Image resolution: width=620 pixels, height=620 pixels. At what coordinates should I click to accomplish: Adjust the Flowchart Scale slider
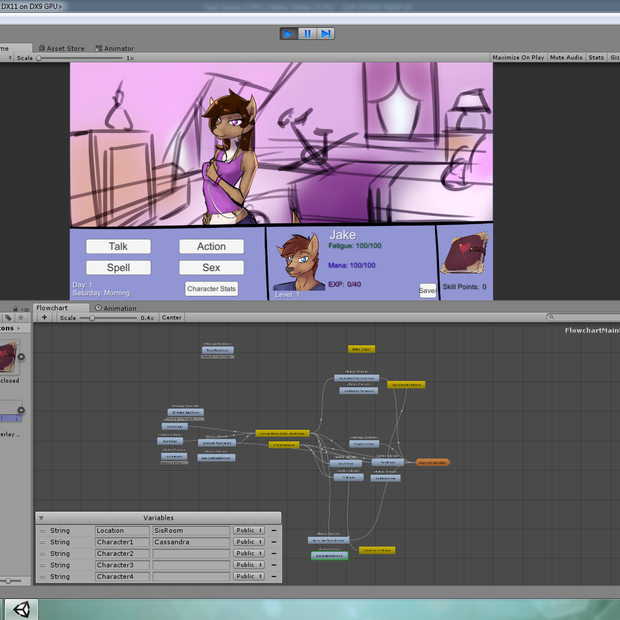pos(108,318)
